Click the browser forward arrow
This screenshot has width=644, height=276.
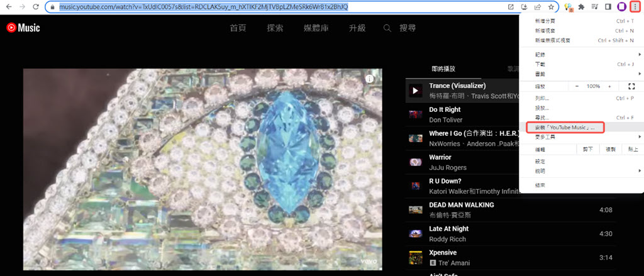(x=22, y=7)
